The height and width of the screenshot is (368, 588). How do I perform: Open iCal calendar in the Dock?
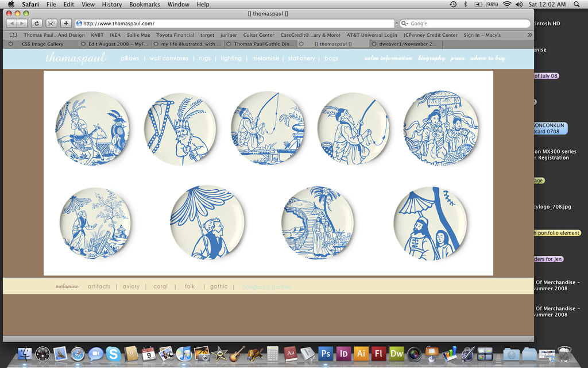click(149, 354)
